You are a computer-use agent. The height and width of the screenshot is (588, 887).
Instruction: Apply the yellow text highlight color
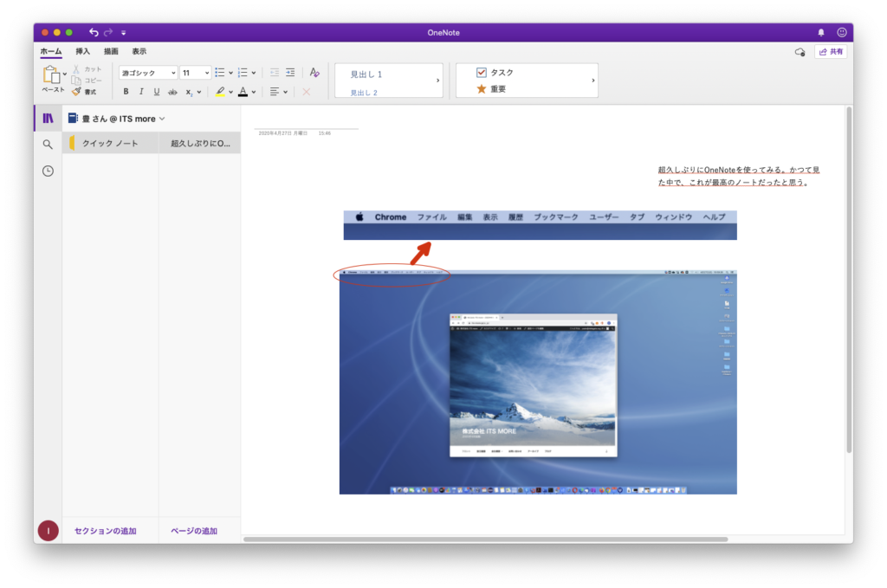click(220, 92)
